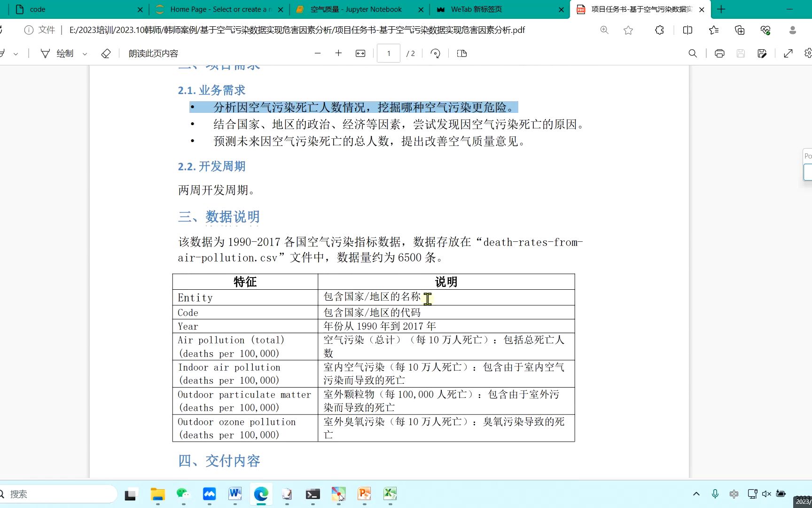Switch to Edge in taskbar
The height and width of the screenshot is (508, 812).
coord(261,494)
